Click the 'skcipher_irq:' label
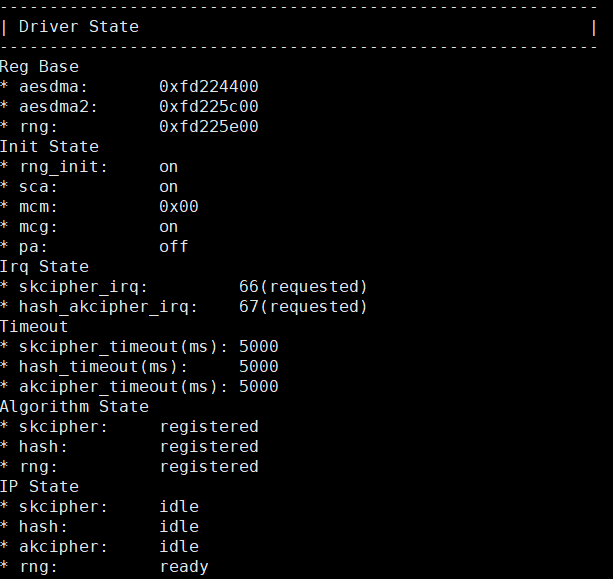 (x=84, y=287)
